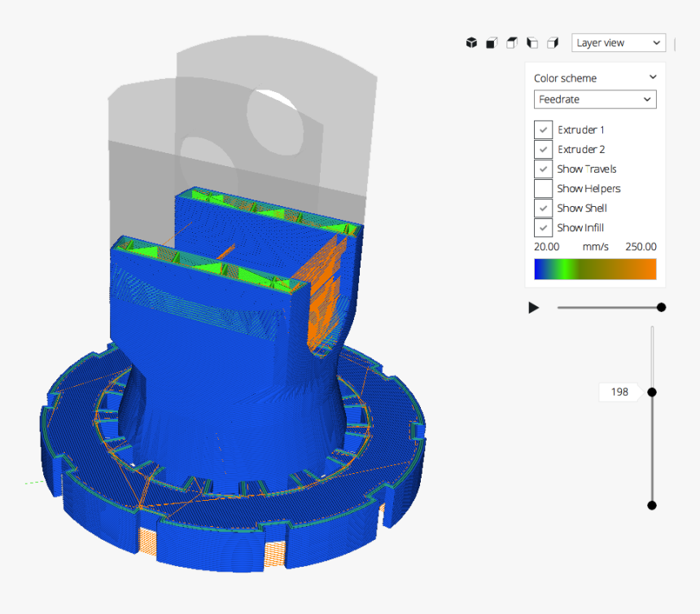The image size is (700, 614).
Task: Start the layer simulation play button
Action: pos(533,308)
